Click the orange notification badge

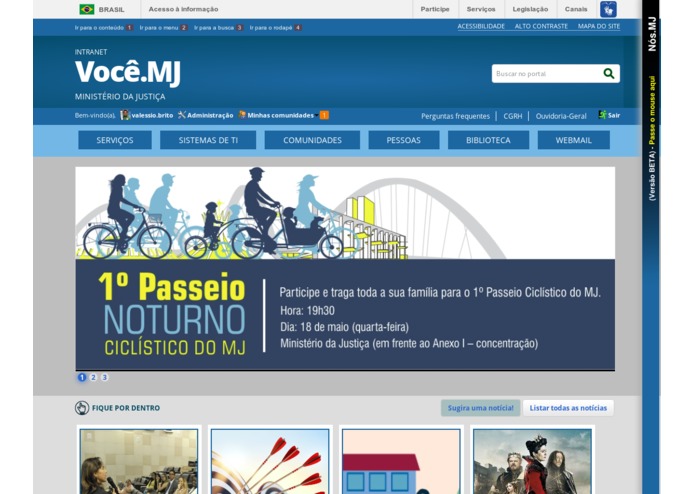click(x=324, y=115)
